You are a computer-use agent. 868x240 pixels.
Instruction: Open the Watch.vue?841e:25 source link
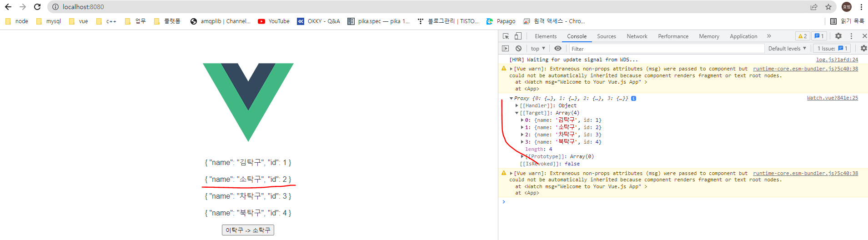tap(832, 98)
